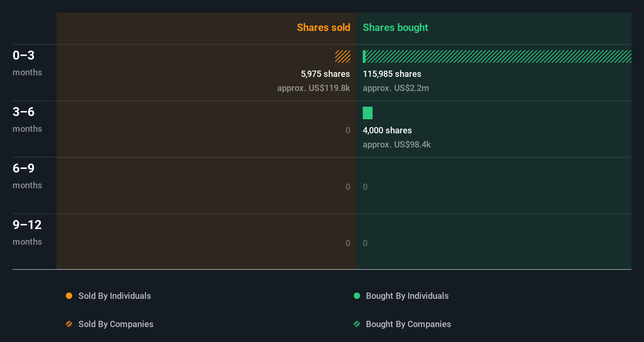Click the 4,000 shares value
Viewport: 644px width, 342px height.
point(387,130)
